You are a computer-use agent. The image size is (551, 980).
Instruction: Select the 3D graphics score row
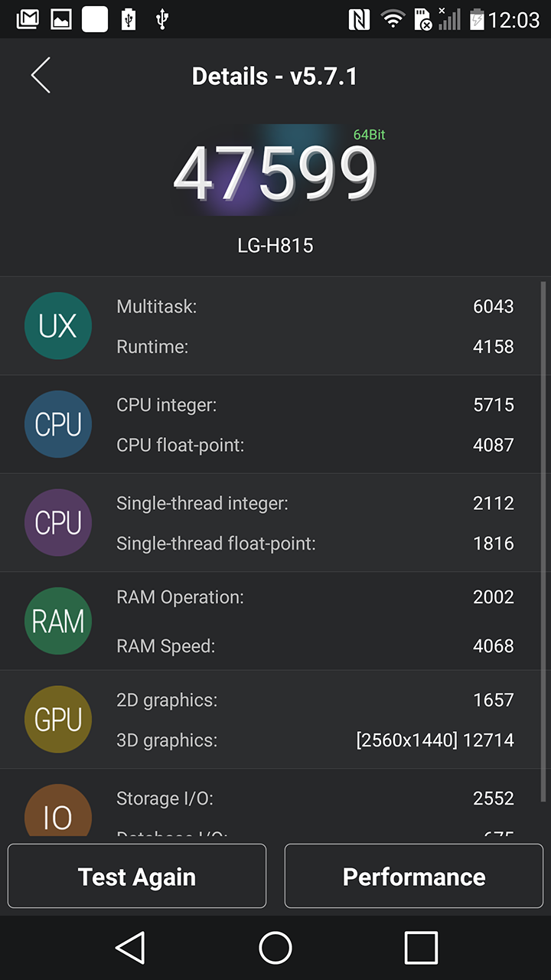(x=315, y=740)
